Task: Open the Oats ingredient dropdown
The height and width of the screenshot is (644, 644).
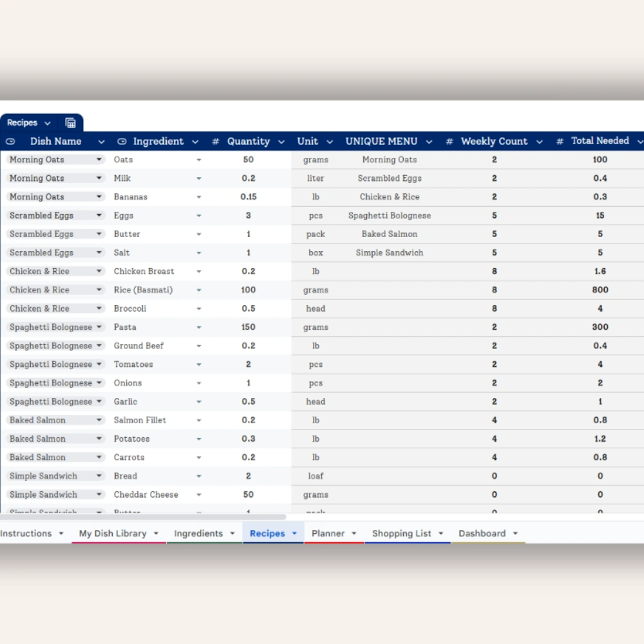Action: click(x=199, y=160)
